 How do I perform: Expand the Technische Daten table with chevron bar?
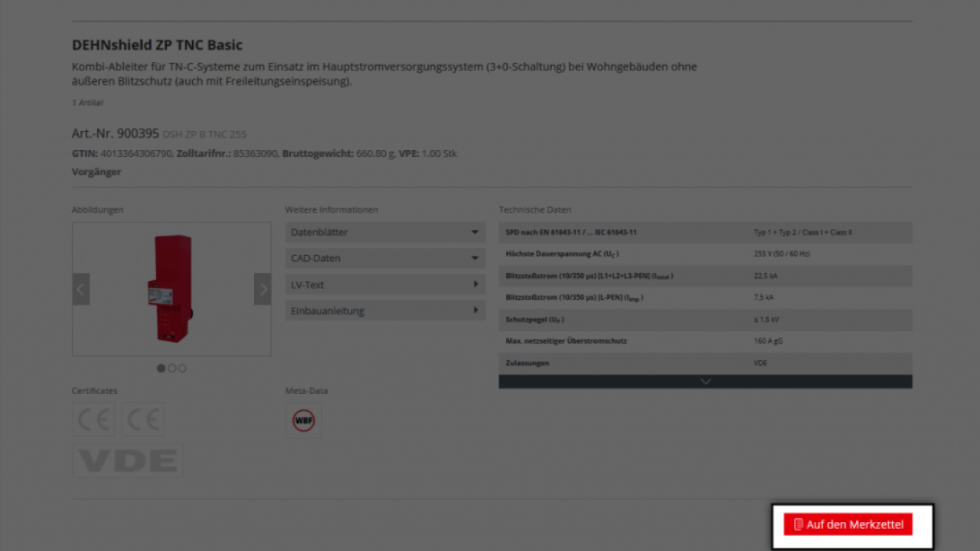705,381
